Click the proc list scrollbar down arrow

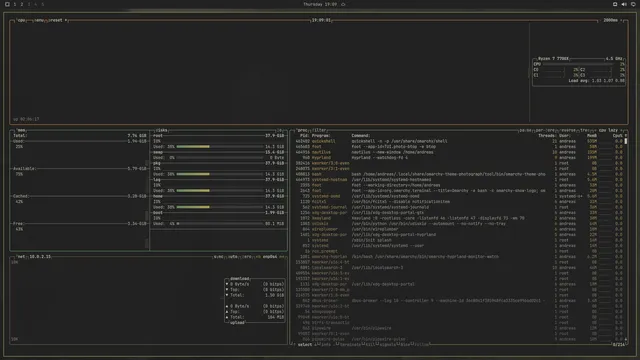tap(625, 339)
